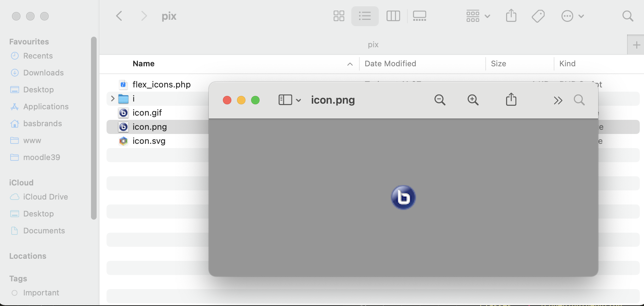Open the Finder Tags button

538,16
